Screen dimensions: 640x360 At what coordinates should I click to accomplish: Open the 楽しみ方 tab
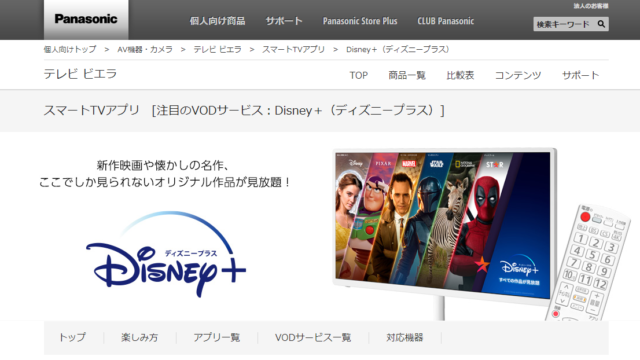tap(139, 338)
